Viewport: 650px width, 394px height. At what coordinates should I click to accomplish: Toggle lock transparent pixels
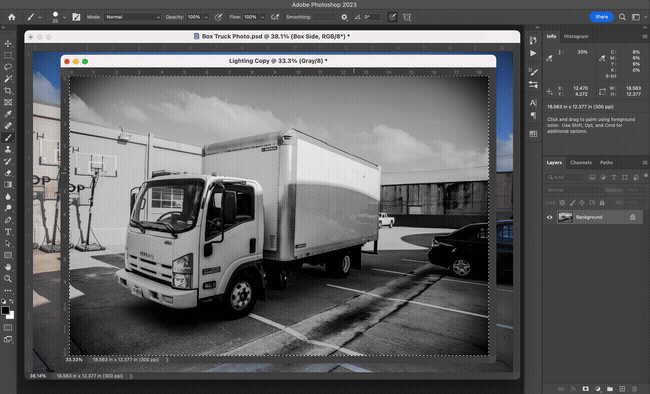point(562,203)
